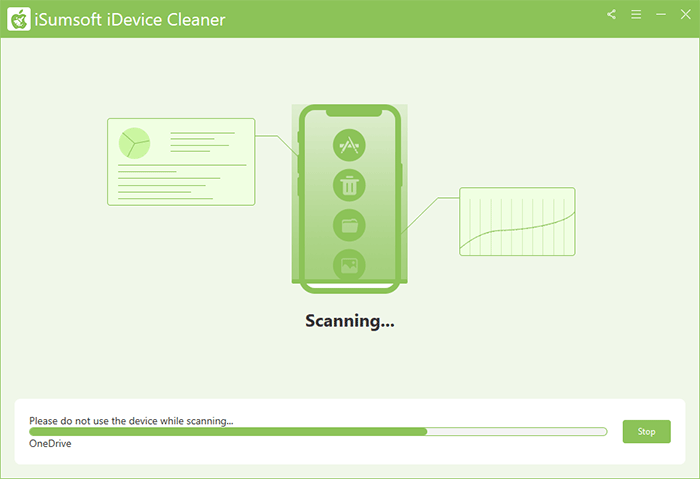Minimize the iDevice Cleaner window

[x=661, y=14]
